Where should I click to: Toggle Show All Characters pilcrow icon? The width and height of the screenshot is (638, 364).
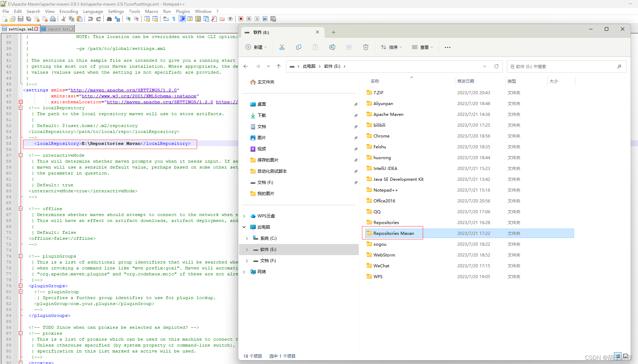(x=174, y=19)
